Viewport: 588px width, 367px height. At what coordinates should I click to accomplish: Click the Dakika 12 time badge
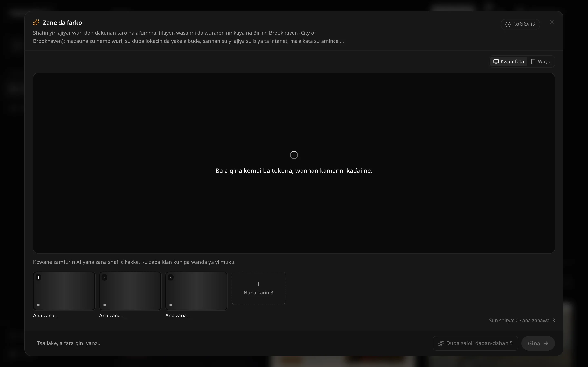point(520,24)
